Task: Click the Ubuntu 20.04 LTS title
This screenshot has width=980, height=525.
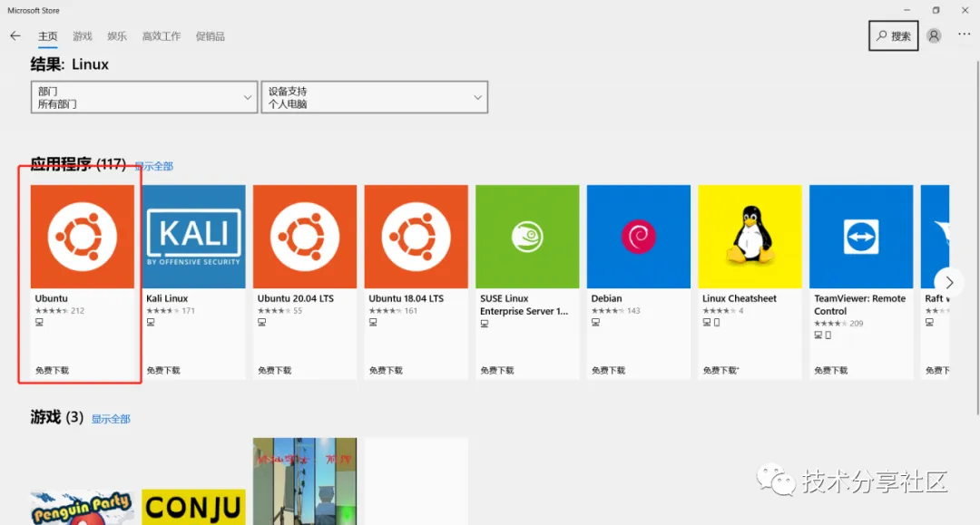Action: coord(296,298)
